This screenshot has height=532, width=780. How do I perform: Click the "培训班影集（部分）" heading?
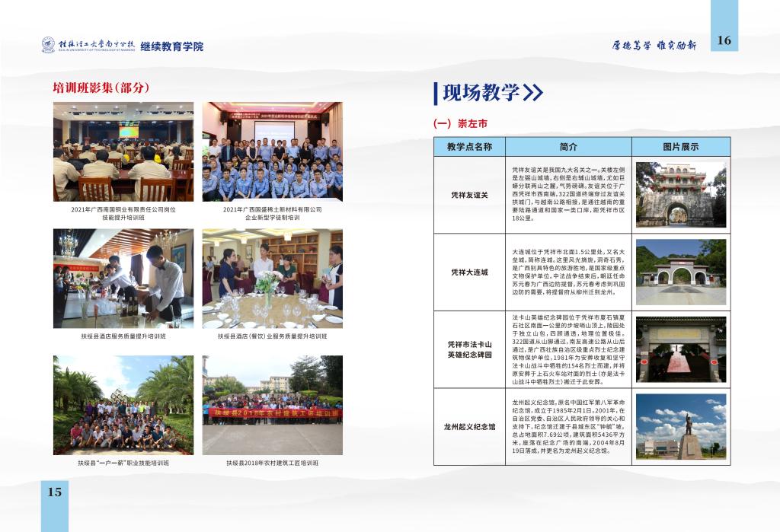pos(101,88)
